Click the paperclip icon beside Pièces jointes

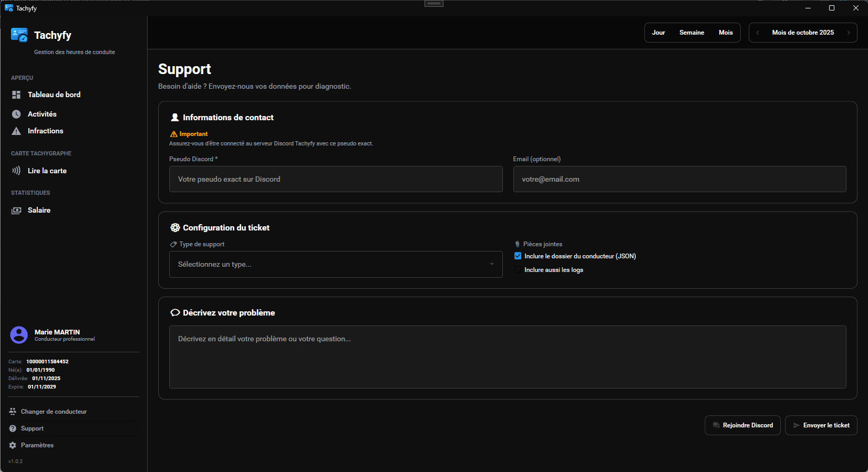point(518,244)
